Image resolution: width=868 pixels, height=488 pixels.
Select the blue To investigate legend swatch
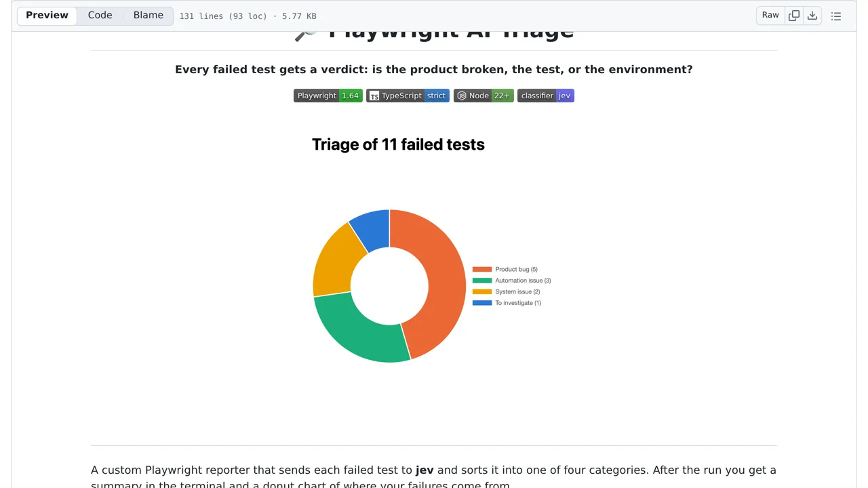(482, 303)
